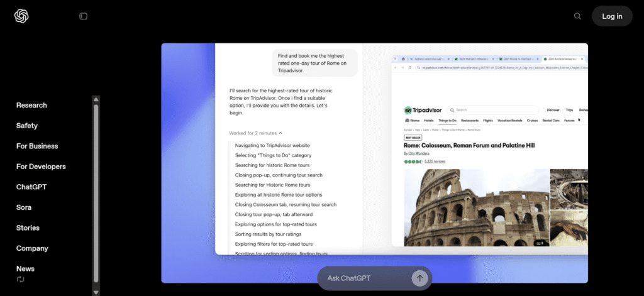The height and width of the screenshot is (296, 644).
Task: Click the Rome: Colosseum, Roman Forum heading
Action: [x=469, y=145]
